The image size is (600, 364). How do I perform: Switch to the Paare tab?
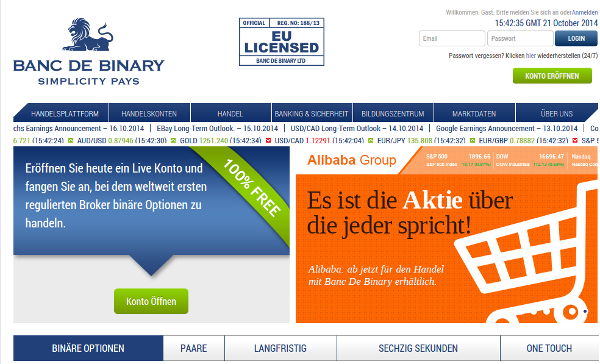(x=194, y=348)
